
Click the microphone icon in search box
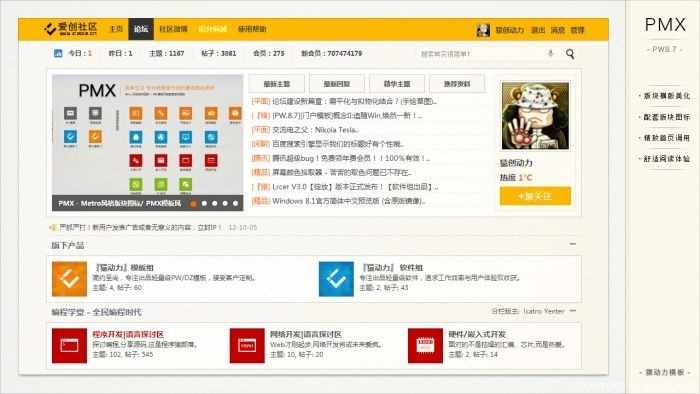[550, 54]
